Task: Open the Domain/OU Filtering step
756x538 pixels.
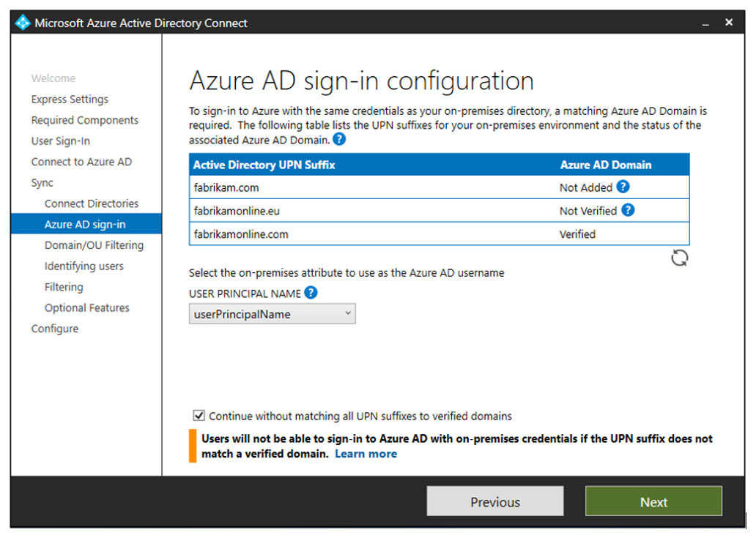Action: click(x=94, y=245)
